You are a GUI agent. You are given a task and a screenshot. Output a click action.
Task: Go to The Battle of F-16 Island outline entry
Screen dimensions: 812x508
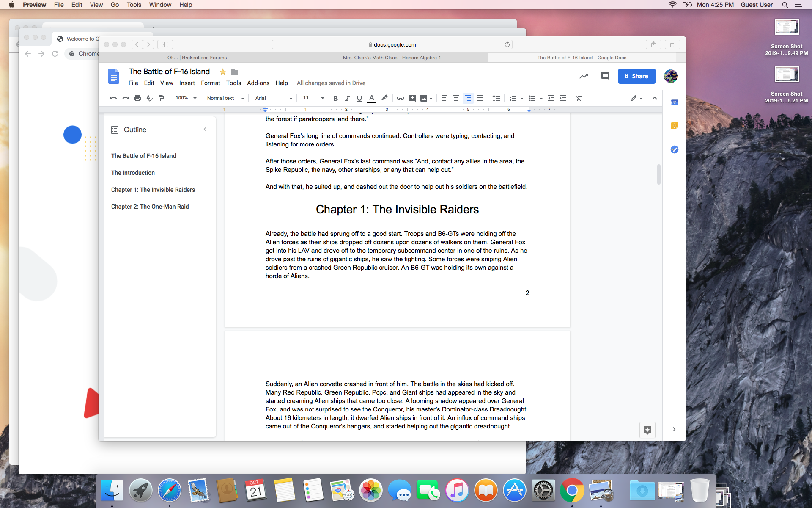click(143, 156)
